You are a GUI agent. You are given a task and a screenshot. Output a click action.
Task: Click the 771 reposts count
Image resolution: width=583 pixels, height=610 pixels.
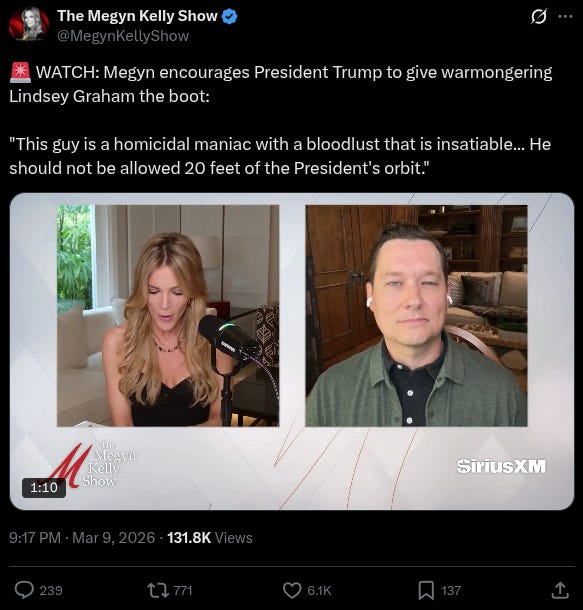click(x=183, y=591)
